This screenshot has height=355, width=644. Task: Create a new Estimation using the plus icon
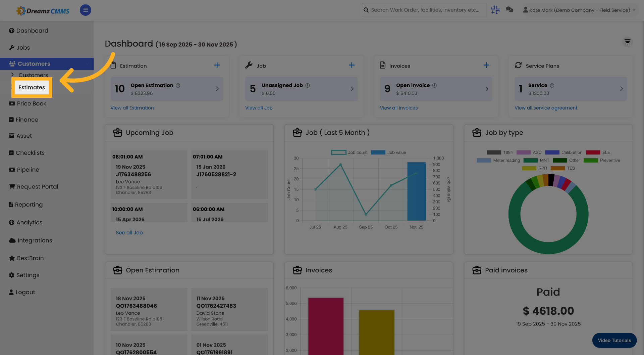217,65
